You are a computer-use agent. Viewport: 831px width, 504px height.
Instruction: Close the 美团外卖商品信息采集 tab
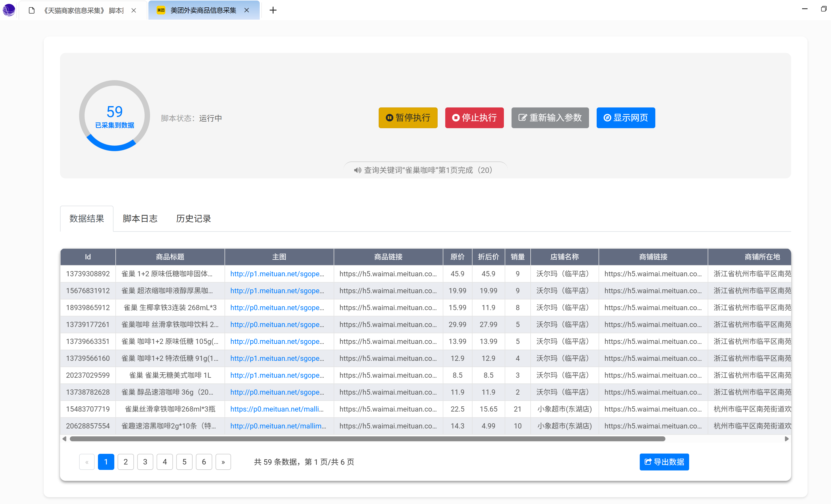(x=247, y=10)
